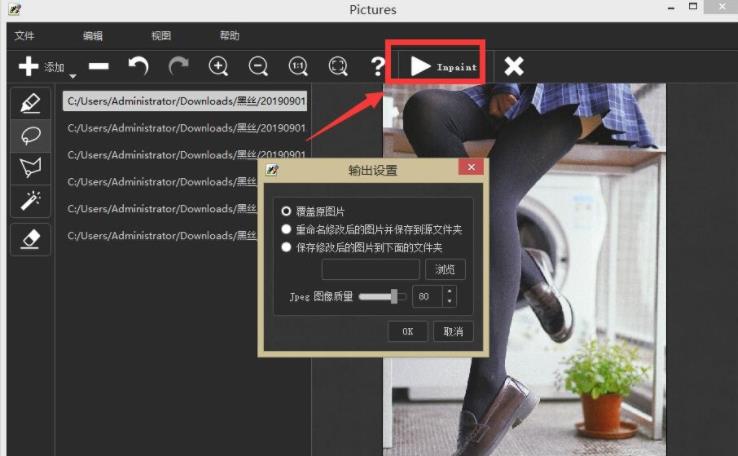
Task: Zoom out with the minus magnifier
Action: coord(258,66)
